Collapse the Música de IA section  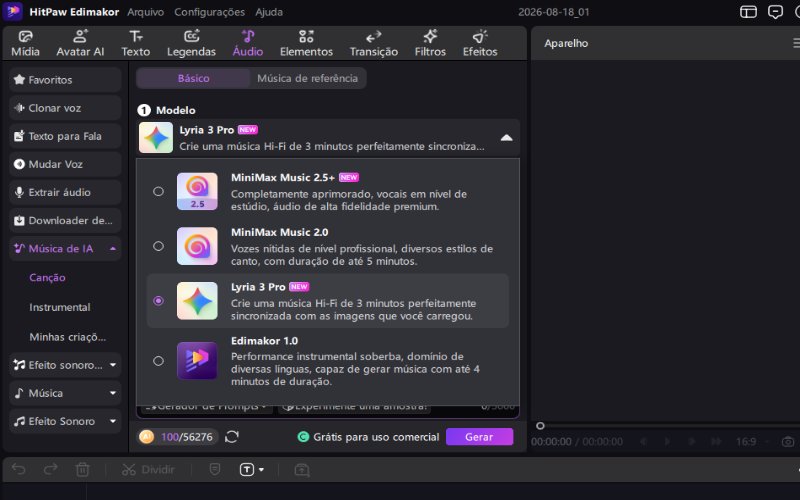click(113, 248)
